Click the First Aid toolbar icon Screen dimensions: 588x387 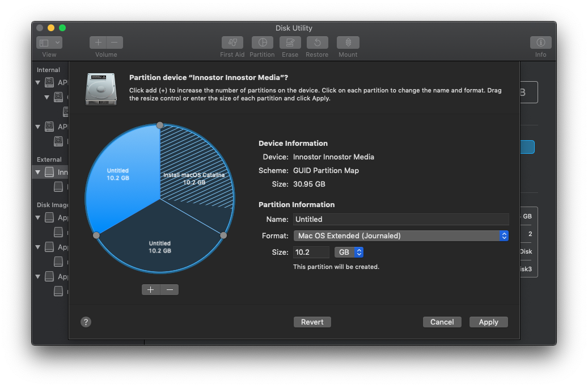[x=232, y=43]
